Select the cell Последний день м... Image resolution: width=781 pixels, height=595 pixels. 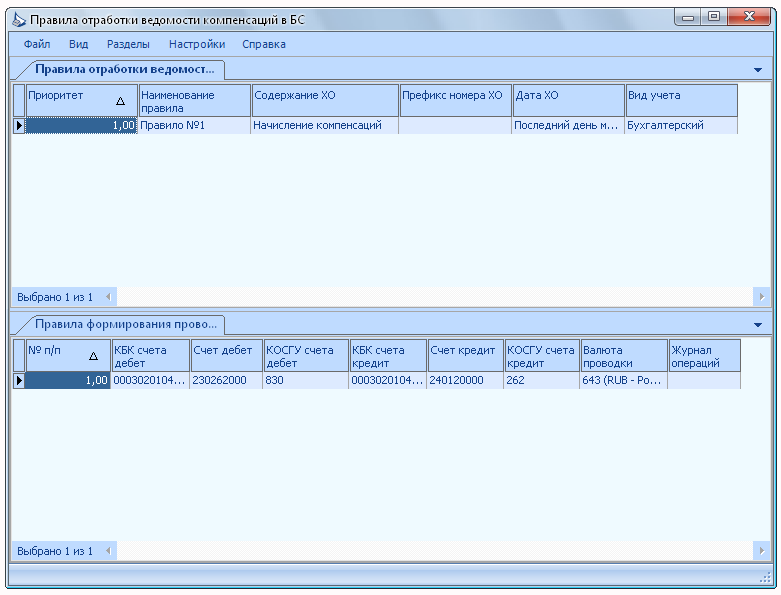tap(568, 125)
